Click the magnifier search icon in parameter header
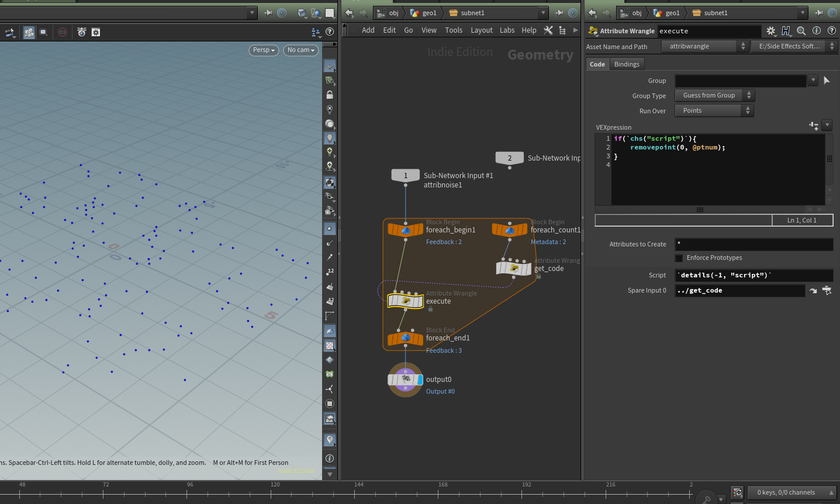The height and width of the screenshot is (504, 840). pyautogui.click(x=801, y=31)
